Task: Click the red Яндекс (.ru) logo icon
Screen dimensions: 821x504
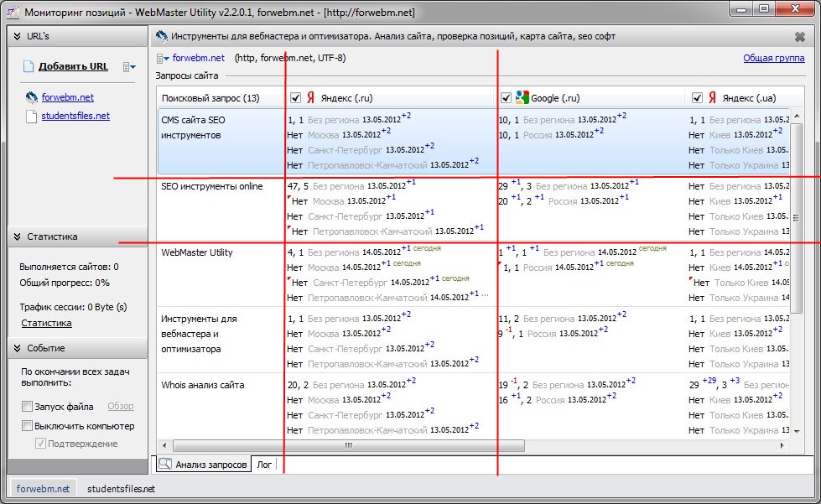Action: pos(311,98)
